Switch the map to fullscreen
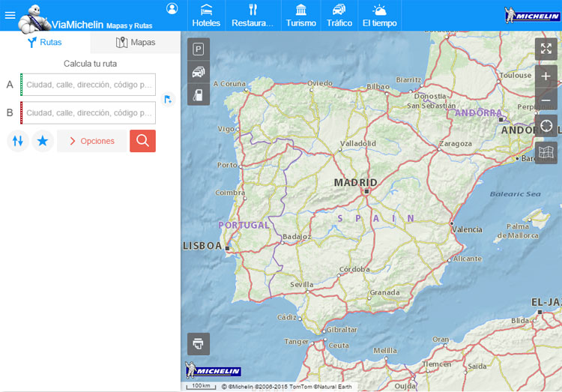 click(546, 49)
